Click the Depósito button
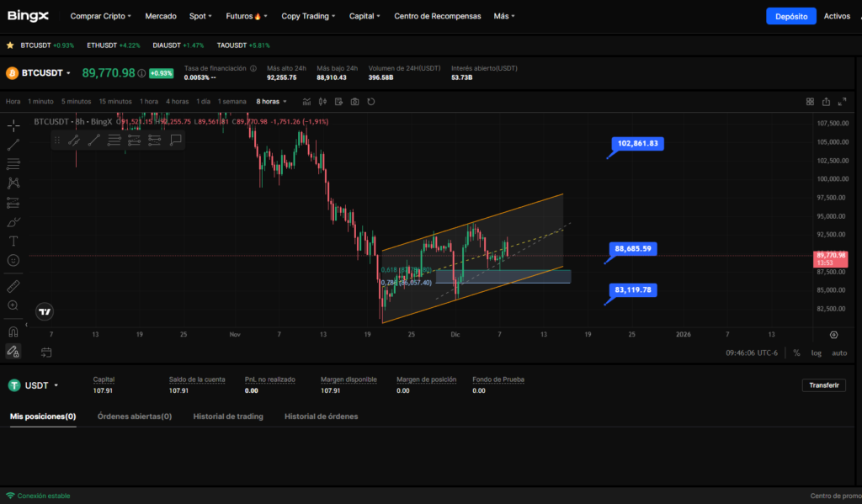862x504 pixels. point(790,16)
